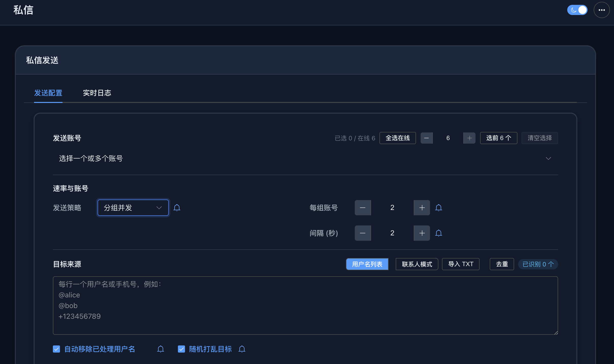Click the 导入 TXT button
Screen dimensions: 614x364
point(460,264)
